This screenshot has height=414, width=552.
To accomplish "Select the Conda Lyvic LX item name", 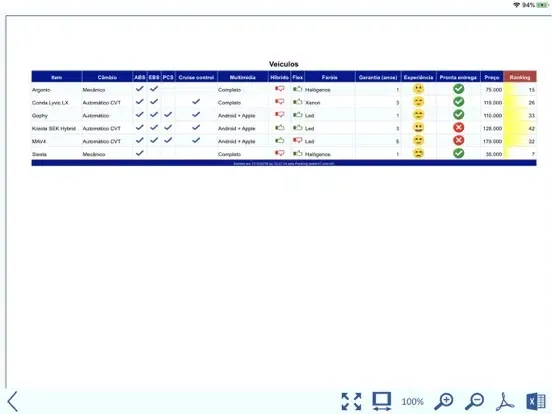I will click(x=50, y=102).
